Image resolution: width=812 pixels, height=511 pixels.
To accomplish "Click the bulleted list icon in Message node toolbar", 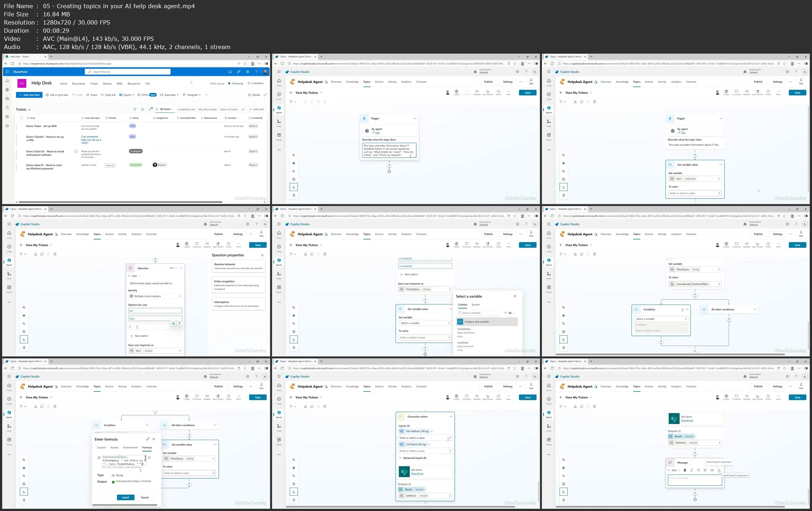I will (x=698, y=470).
